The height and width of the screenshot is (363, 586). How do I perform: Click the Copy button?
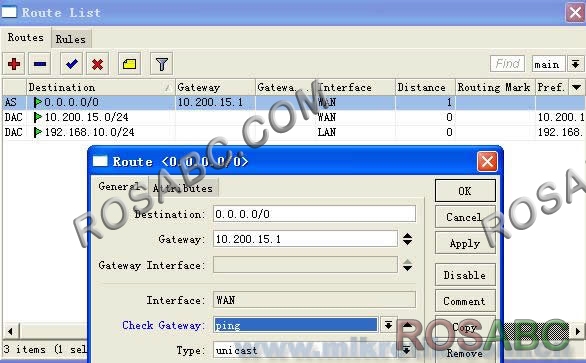[x=465, y=327]
